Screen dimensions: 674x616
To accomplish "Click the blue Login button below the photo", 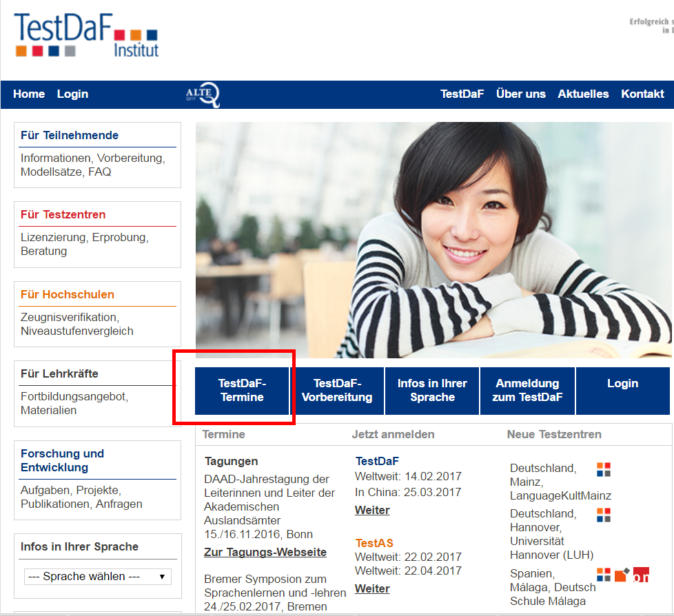I will coord(623,391).
